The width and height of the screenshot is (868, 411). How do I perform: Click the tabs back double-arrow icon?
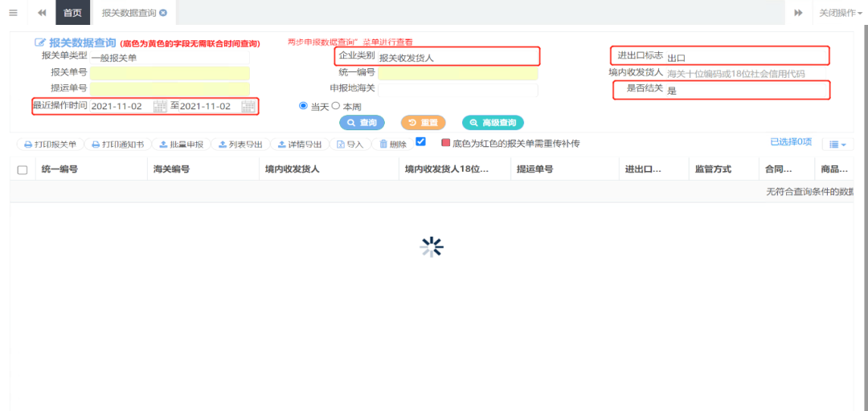[x=42, y=13]
